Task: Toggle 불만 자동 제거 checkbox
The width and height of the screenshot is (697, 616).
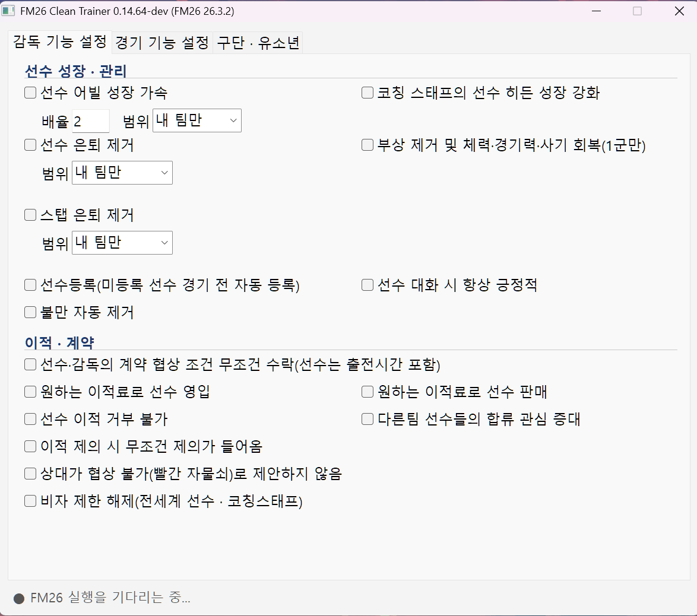Action: [x=30, y=312]
